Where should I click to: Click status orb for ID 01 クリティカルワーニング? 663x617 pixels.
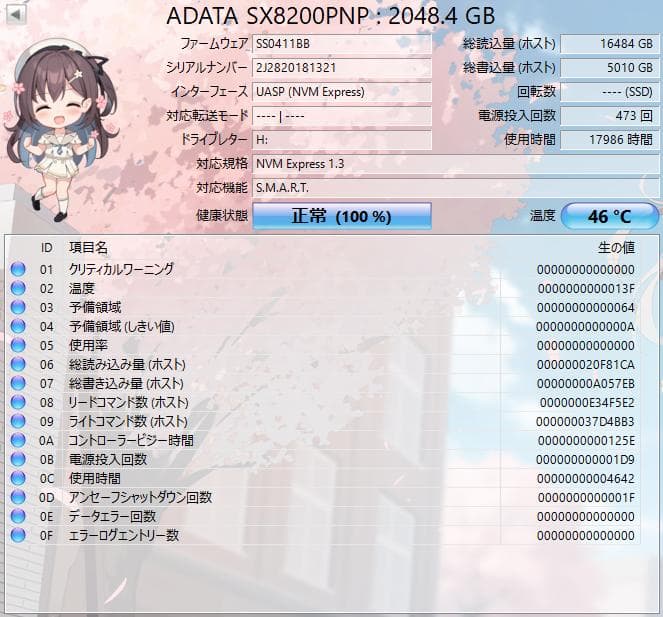(x=18, y=269)
